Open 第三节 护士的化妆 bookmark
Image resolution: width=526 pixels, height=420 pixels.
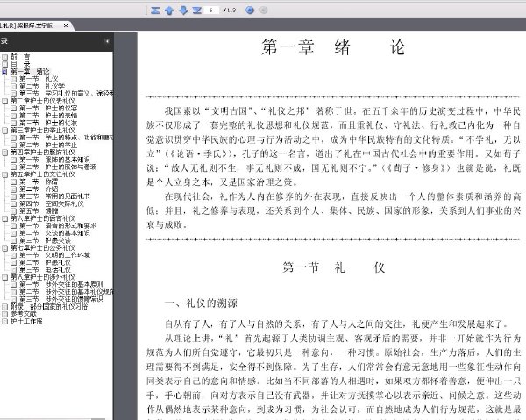pyautogui.click(x=48, y=123)
